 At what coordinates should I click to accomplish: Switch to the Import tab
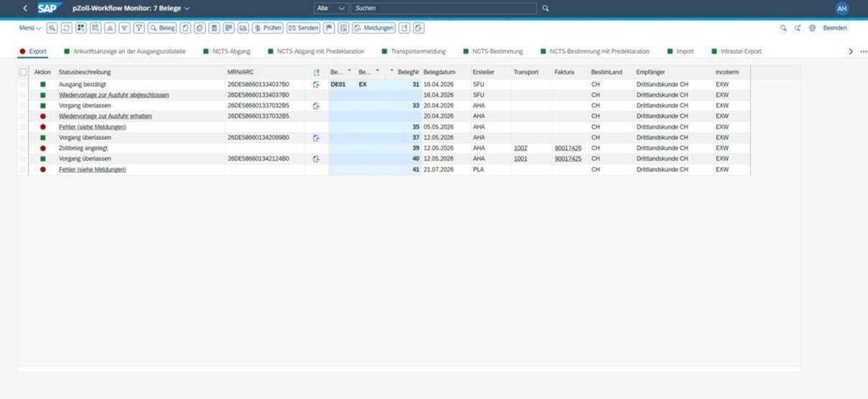tap(680, 52)
